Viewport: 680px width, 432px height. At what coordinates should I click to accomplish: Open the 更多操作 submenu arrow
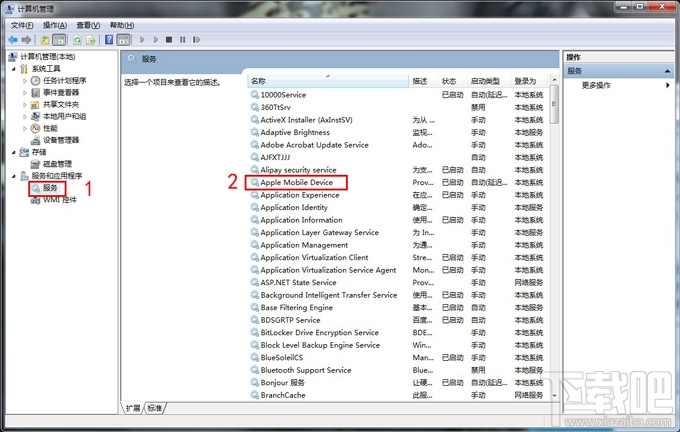point(668,85)
